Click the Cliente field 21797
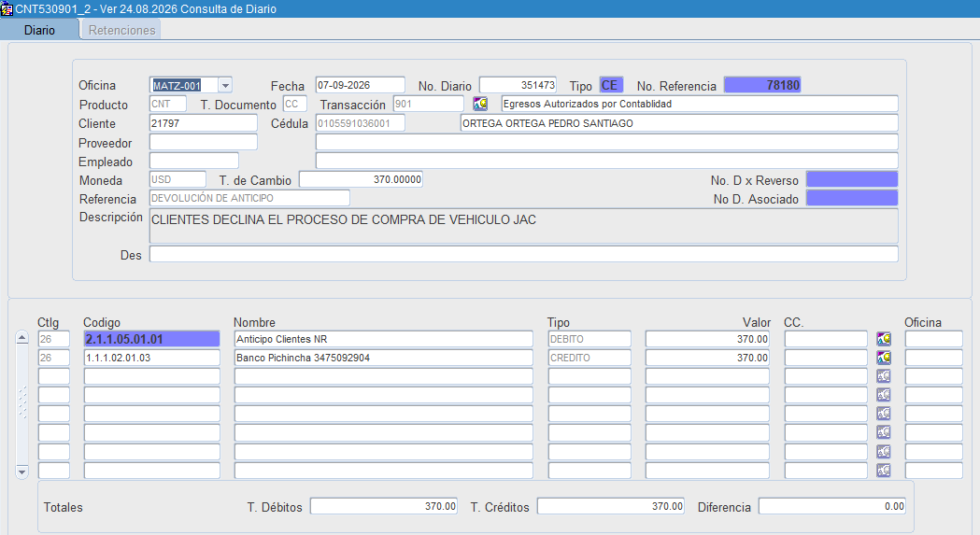Viewport: 980px width, 535px height. click(x=204, y=123)
